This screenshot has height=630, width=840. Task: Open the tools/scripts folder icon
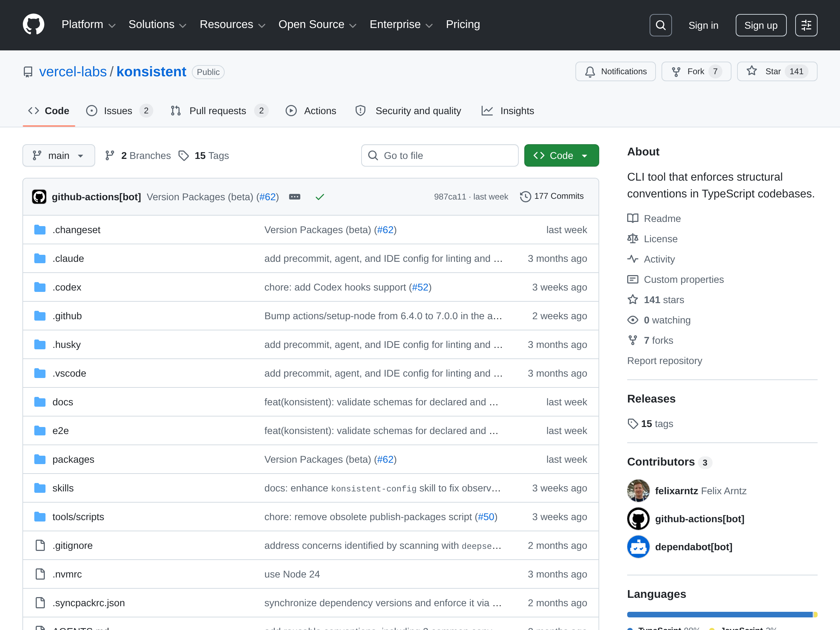40,517
